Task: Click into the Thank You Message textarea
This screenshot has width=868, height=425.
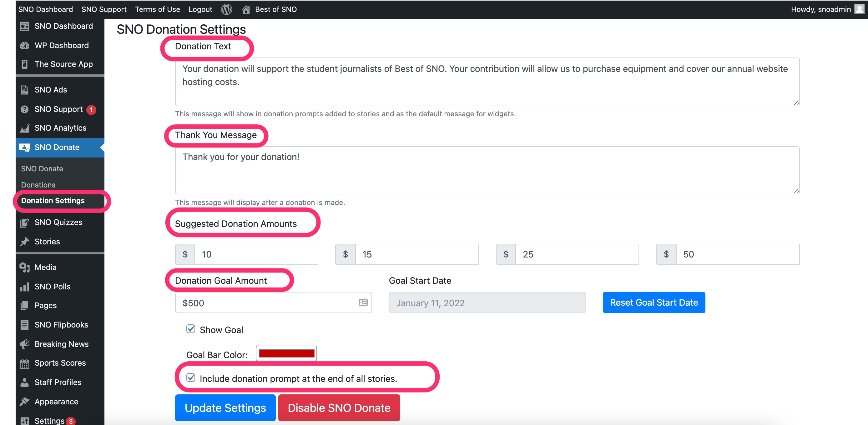Action: tap(487, 170)
